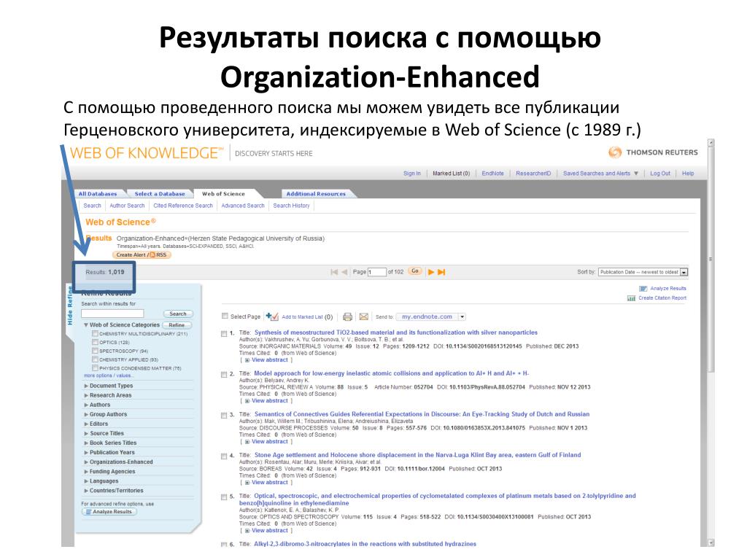Click the Thomson Reuters logo
Screen dimensions: 747x560
653,152
